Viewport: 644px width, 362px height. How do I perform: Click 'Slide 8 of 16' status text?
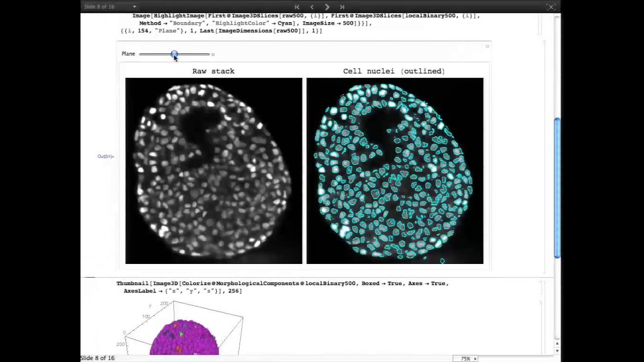click(98, 358)
